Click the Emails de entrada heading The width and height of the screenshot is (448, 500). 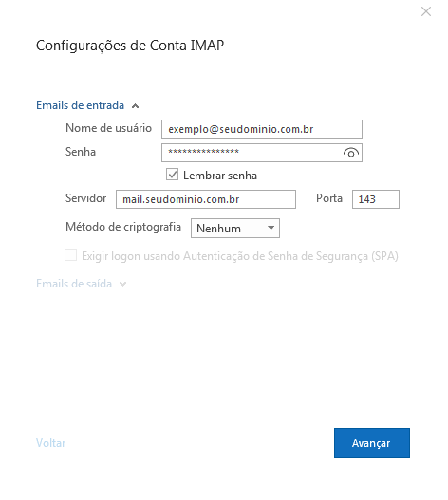80,105
